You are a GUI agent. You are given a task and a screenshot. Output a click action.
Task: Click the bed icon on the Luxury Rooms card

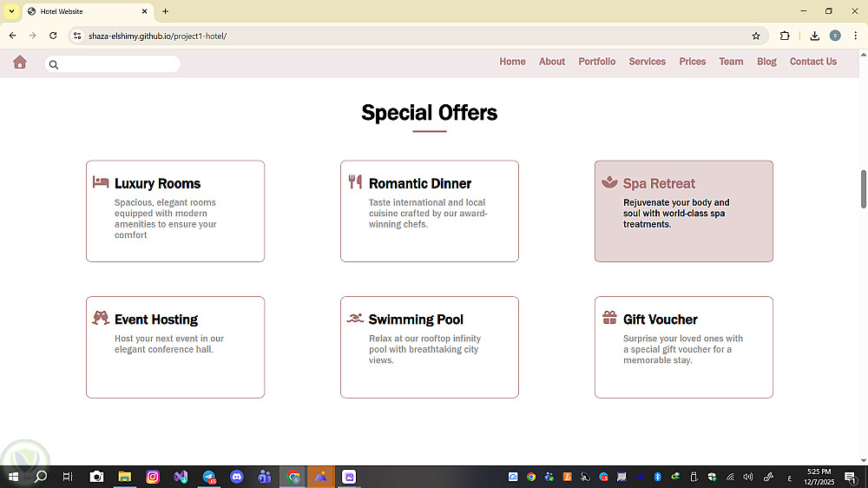pyautogui.click(x=100, y=181)
